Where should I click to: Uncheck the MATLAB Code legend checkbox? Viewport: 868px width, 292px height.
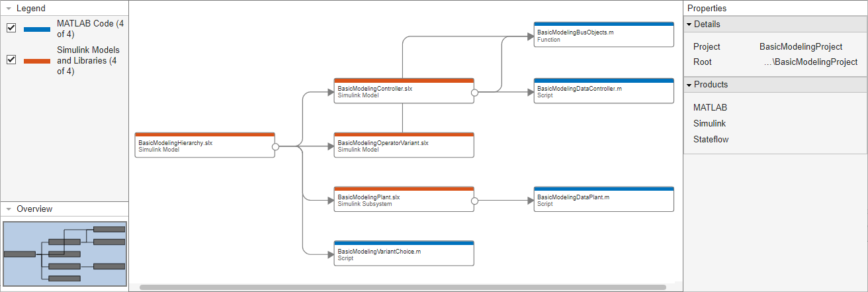pyautogui.click(x=11, y=28)
